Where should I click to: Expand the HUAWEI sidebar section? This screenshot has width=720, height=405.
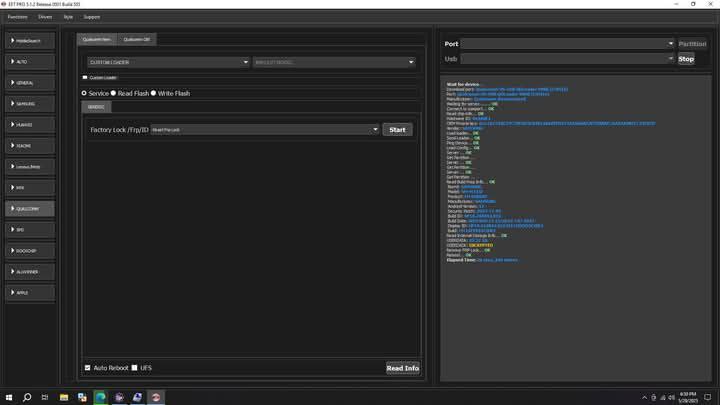coord(30,124)
